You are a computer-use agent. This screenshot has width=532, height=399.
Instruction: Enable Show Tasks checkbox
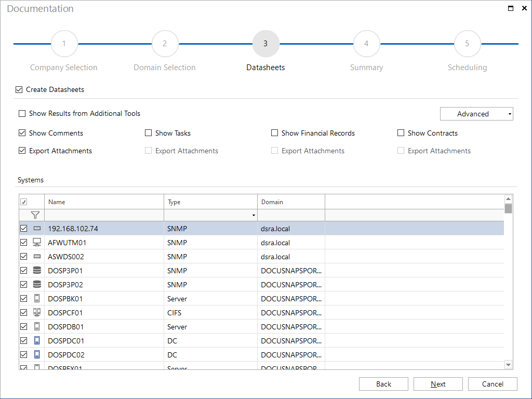tap(148, 133)
